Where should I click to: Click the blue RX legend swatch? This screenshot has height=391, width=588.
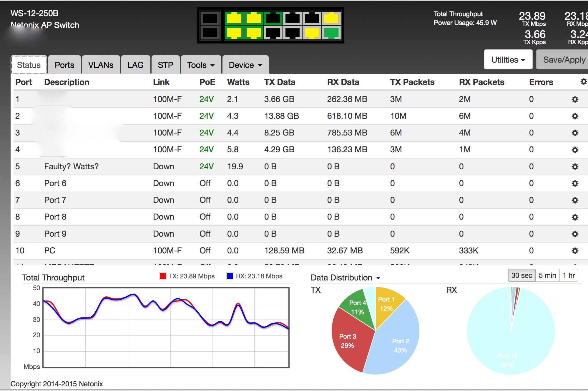(230, 276)
